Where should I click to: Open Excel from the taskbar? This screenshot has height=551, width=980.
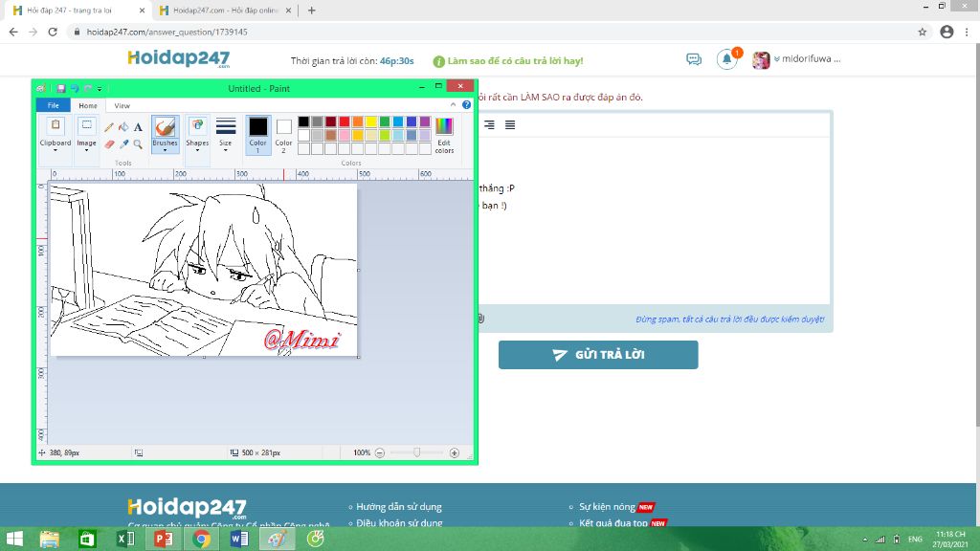tap(125, 539)
